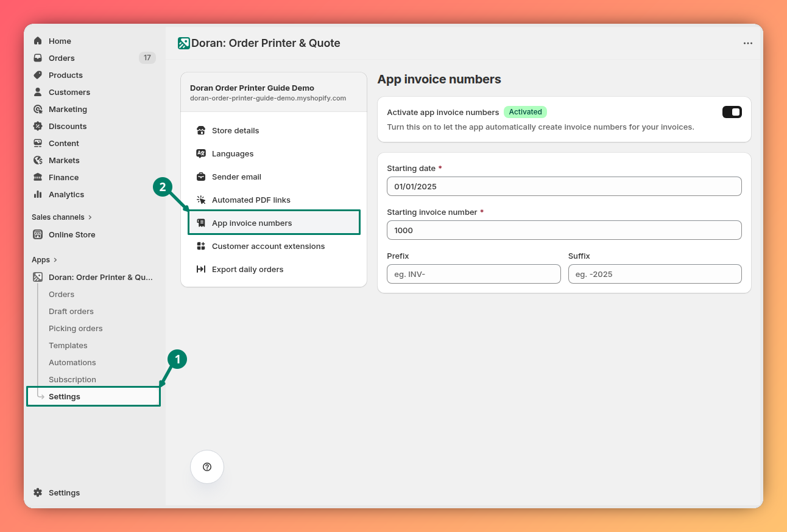Click the bottom Settings gear icon
This screenshot has width=787, height=532.
point(38,492)
